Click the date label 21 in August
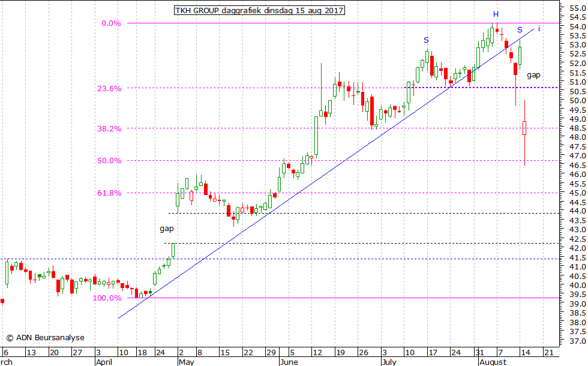588x366 pixels. click(548, 353)
